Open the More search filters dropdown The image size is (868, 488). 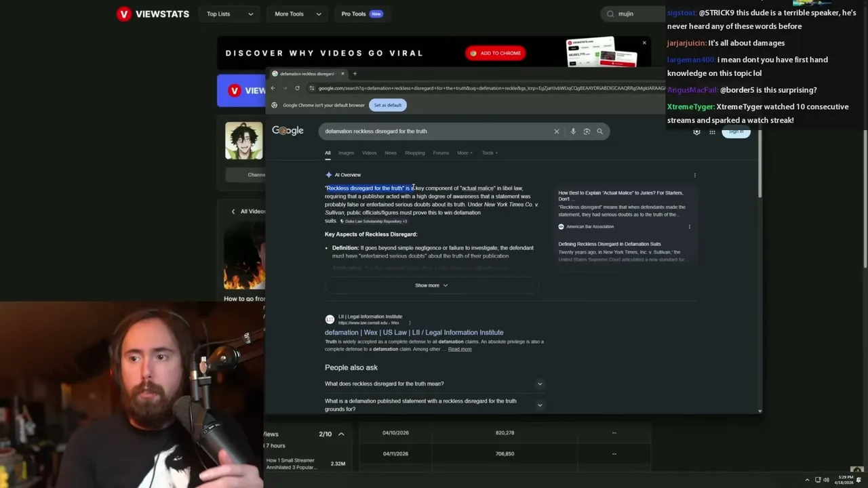click(465, 153)
